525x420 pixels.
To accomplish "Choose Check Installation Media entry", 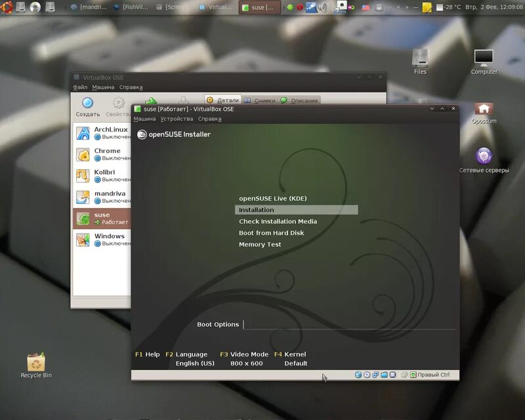I will coord(278,221).
